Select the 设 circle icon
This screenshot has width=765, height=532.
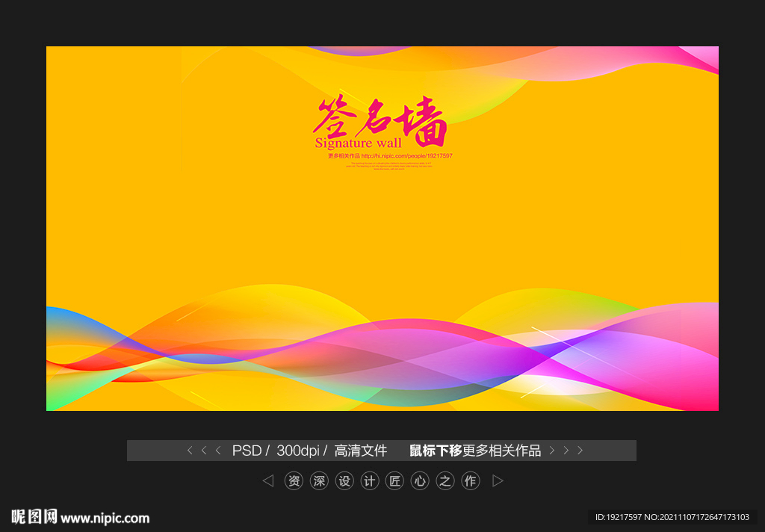(344, 480)
